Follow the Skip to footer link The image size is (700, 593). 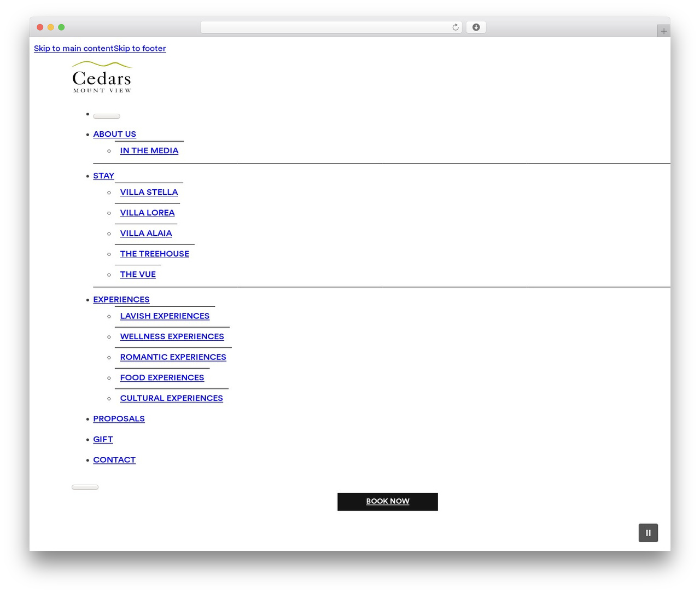(140, 48)
